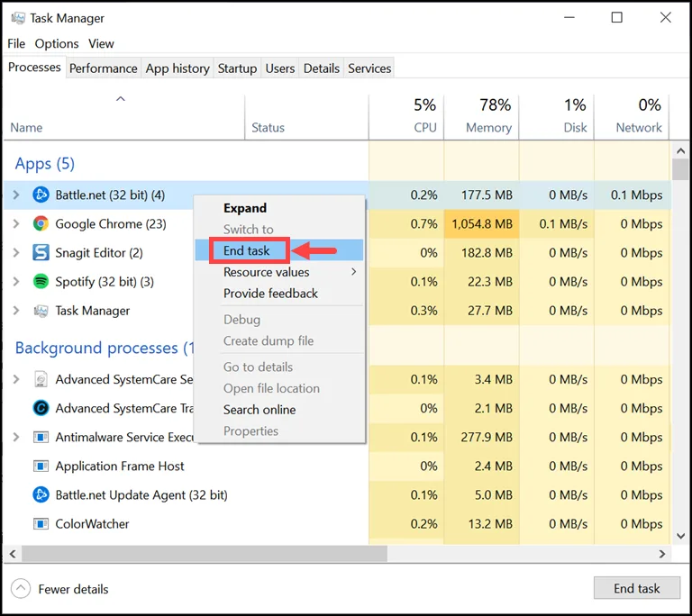Click the Apps (5) group heading
Screen dimensions: 692x616
[44, 164]
